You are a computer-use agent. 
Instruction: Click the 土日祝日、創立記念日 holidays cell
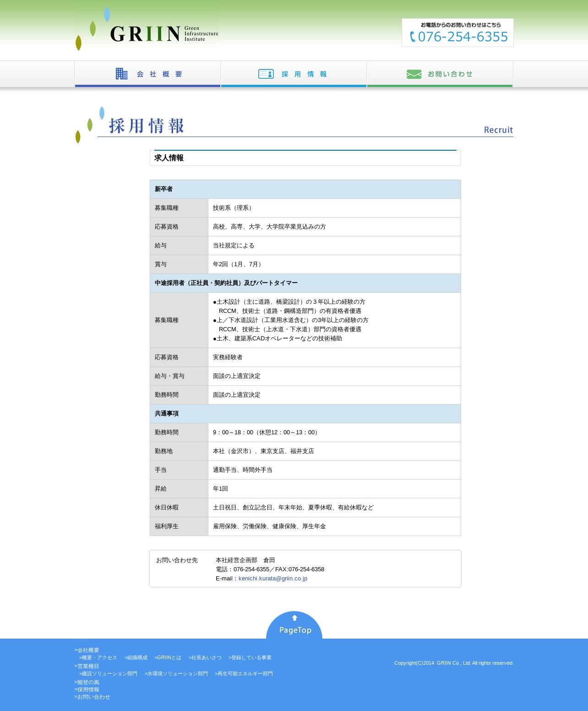[334, 508]
